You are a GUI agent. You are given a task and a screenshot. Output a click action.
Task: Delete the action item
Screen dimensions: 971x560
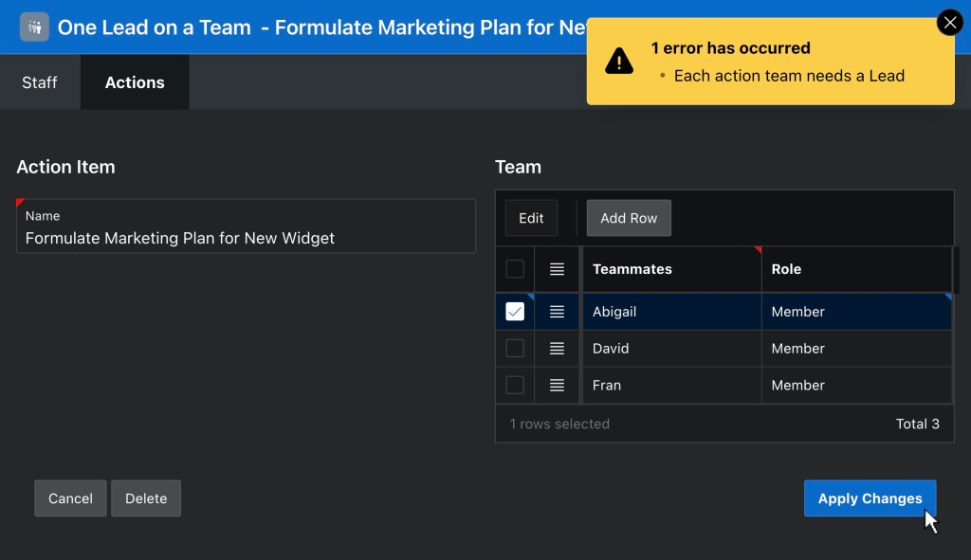click(x=145, y=497)
